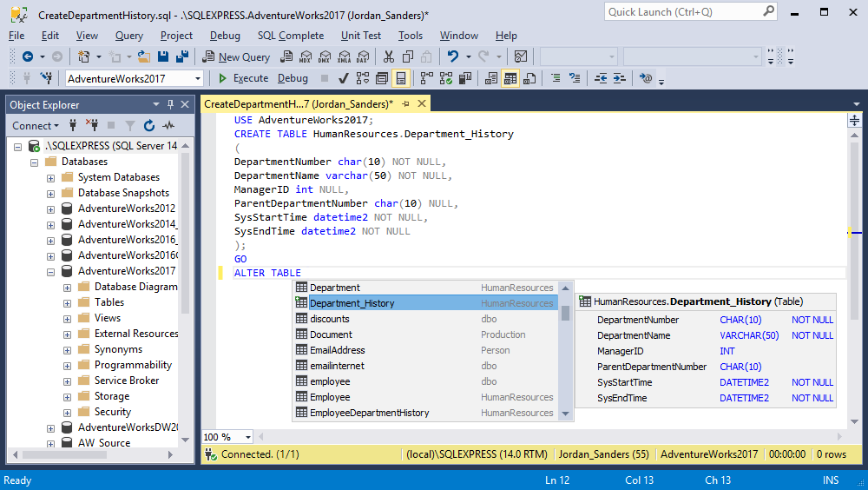Open the SQL Complete menu
Viewport: 868px width, 490px height.
pos(291,36)
